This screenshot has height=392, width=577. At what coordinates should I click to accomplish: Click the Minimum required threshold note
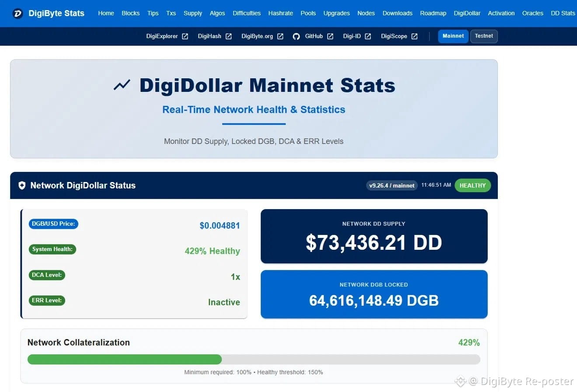point(254,372)
